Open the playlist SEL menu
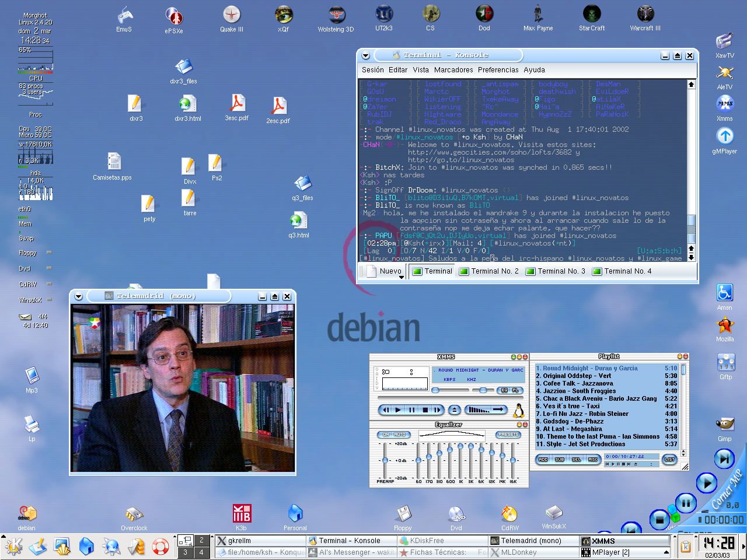The width and height of the screenshot is (747, 560). coord(576,459)
